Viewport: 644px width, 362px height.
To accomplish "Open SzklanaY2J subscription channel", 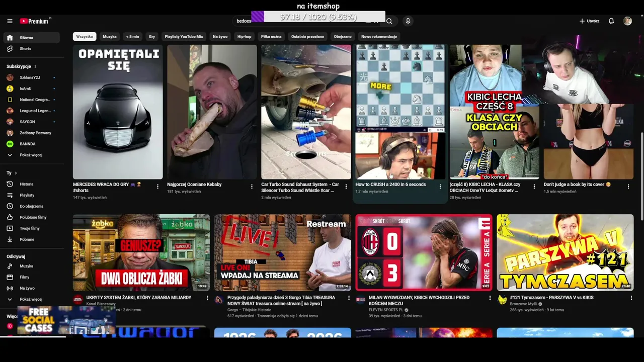I will 32,77.
